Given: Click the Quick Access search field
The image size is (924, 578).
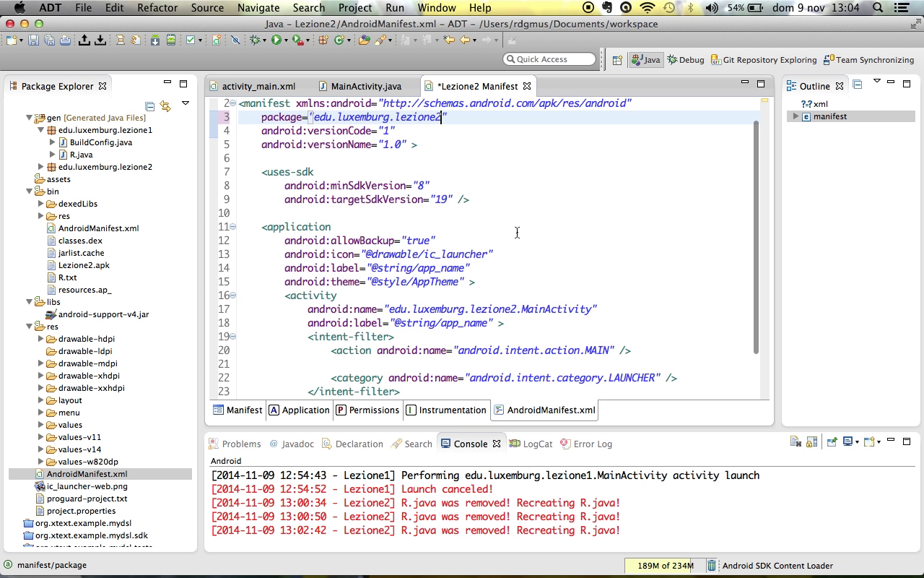Looking at the screenshot, I should (x=550, y=59).
